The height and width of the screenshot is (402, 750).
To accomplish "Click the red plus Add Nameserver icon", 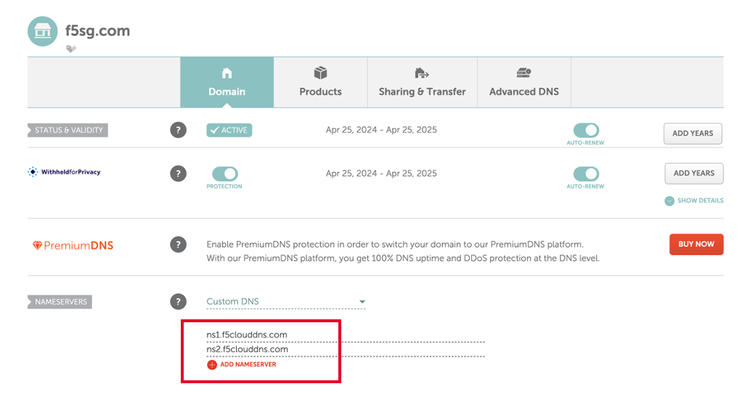I will click(212, 365).
